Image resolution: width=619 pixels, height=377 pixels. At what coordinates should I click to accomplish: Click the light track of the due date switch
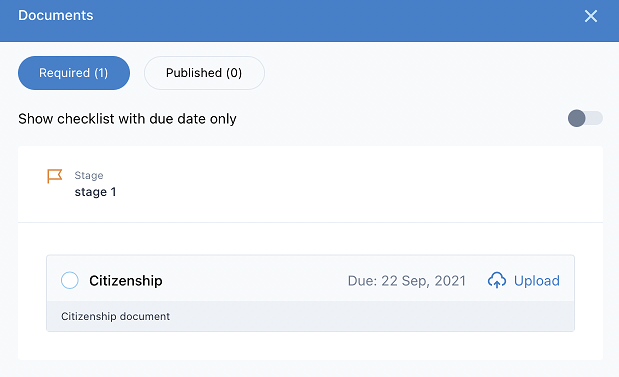595,118
